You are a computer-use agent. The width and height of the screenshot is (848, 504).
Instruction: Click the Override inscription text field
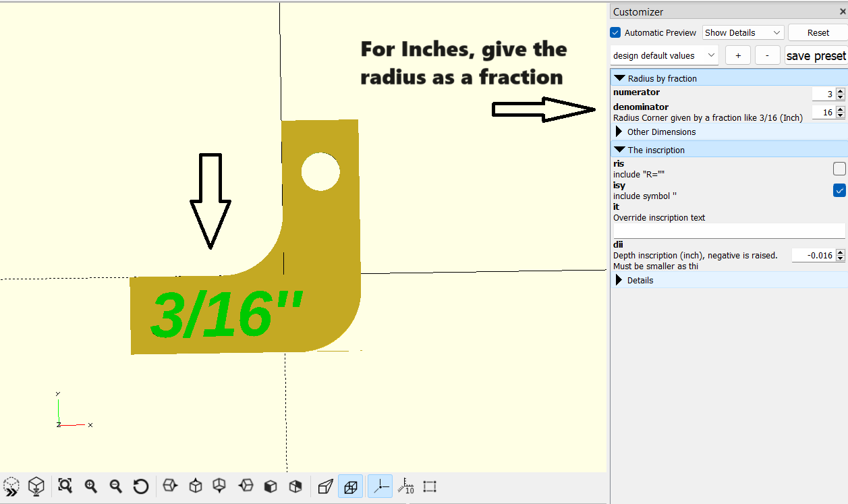(x=729, y=230)
